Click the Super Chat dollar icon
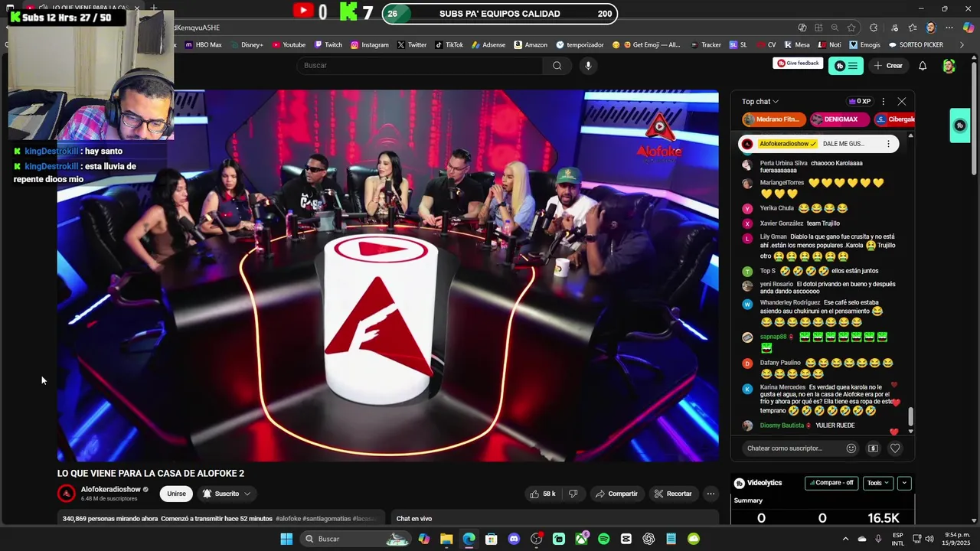Viewport: 980px width, 551px height. pos(873,448)
